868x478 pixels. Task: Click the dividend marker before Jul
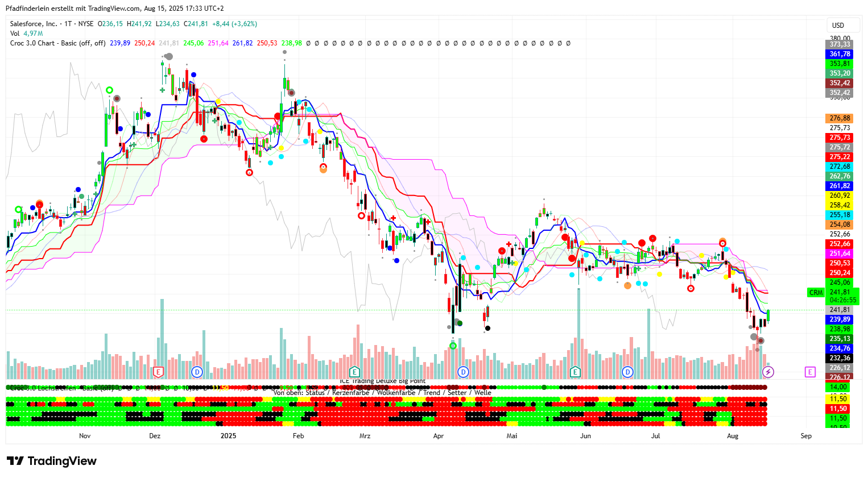(x=627, y=372)
